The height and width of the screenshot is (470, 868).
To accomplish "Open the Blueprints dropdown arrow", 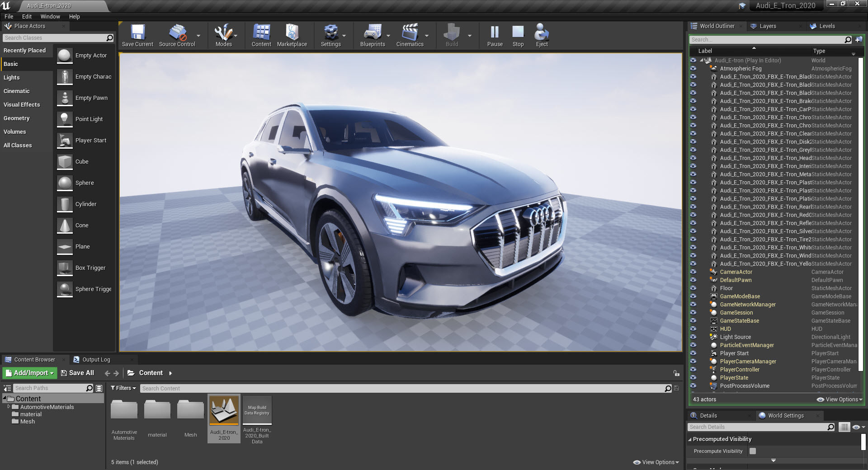I will coord(388,35).
